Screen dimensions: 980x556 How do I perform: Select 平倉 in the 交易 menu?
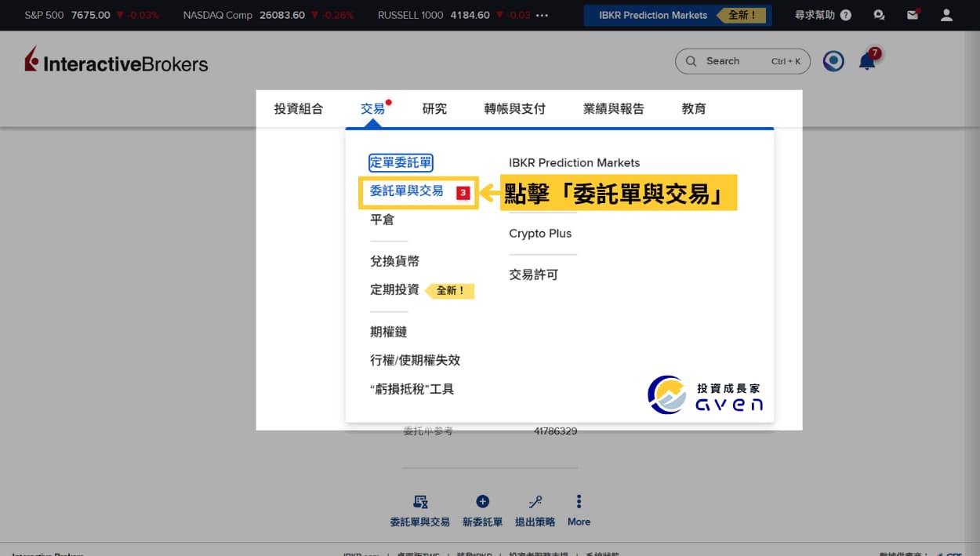[x=382, y=220]
